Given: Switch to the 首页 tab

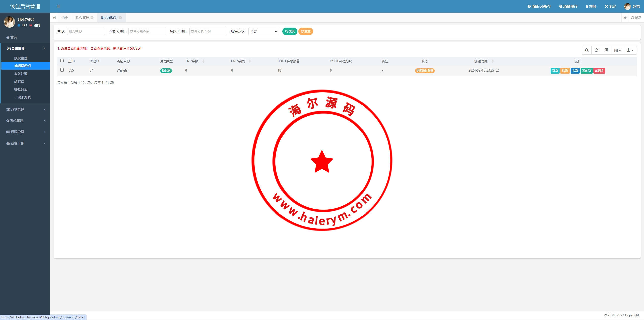Looking at the screenshot, I should 65,18.
